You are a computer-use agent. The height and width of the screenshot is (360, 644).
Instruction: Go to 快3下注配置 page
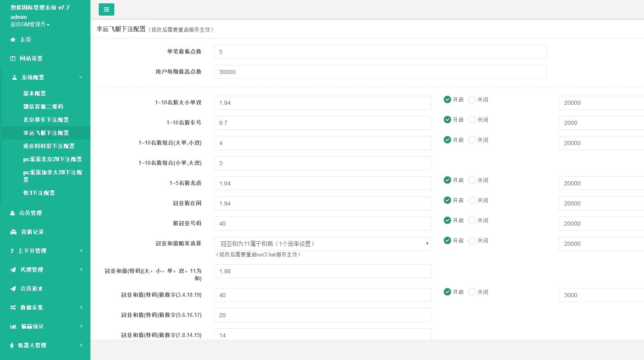(x=39, y=193)
